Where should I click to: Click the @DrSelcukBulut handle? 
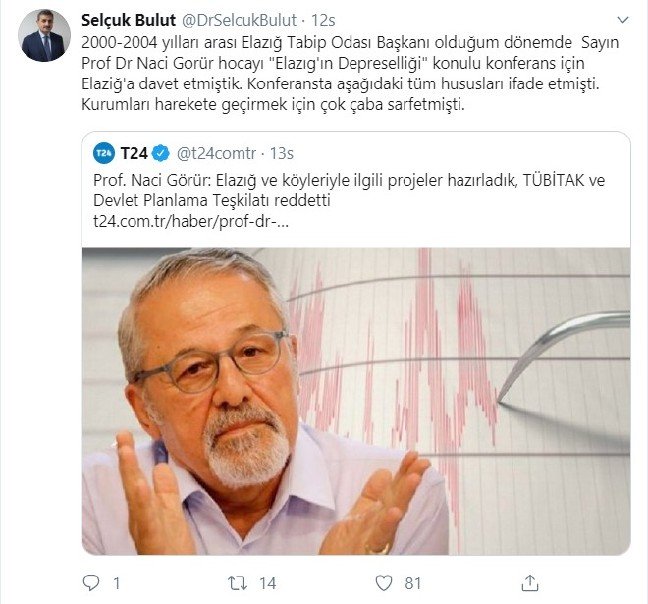(x=239, y=20)
